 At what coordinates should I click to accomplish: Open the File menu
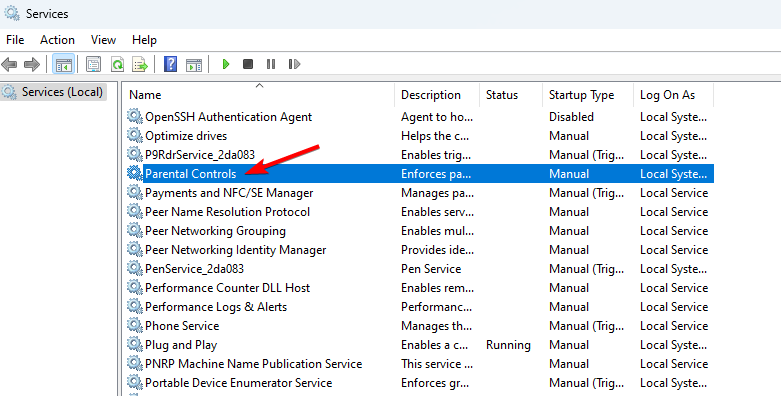click(x=15, y=40)
